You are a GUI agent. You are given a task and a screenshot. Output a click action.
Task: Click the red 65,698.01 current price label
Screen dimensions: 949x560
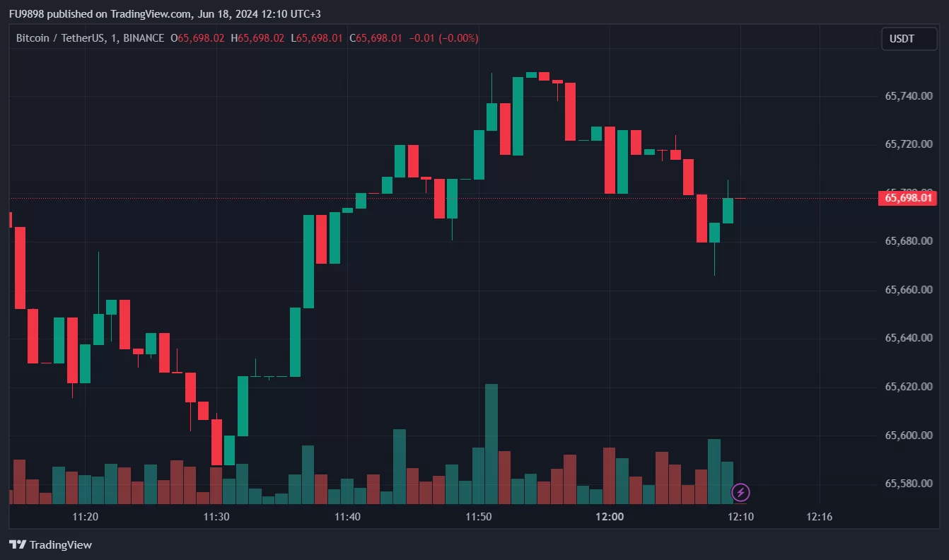click(x=907, y=198)
